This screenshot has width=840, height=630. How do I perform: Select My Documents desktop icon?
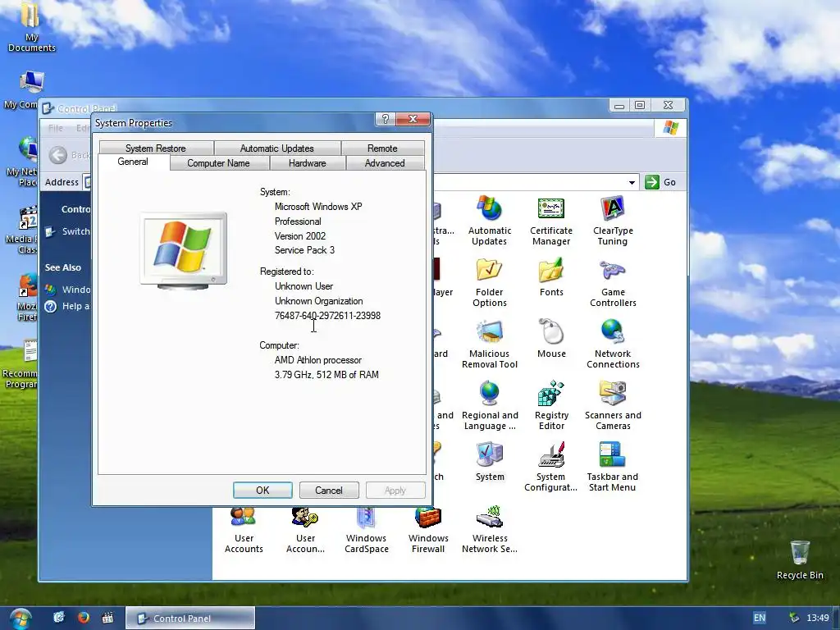click(32, 28)
